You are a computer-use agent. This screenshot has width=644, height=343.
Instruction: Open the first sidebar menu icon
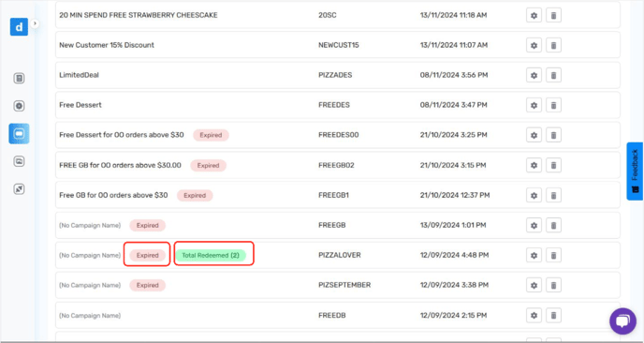click(x=19, y=78)
